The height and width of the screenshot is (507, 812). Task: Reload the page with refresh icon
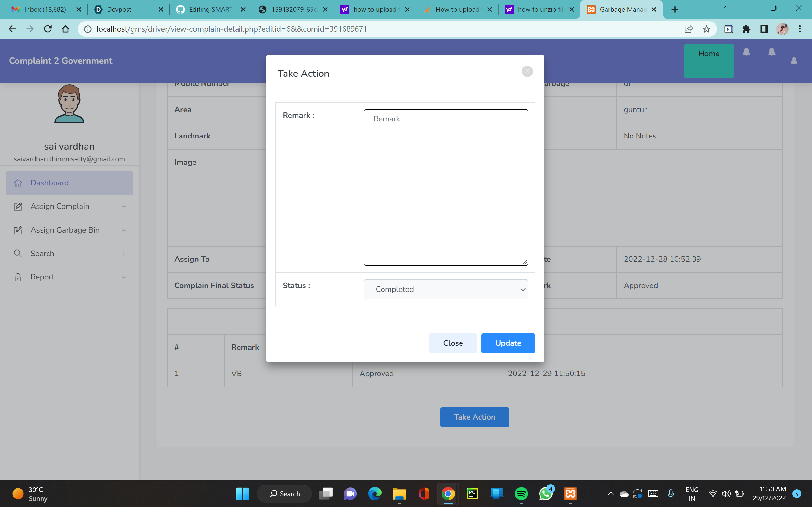[x=48, y=29]
